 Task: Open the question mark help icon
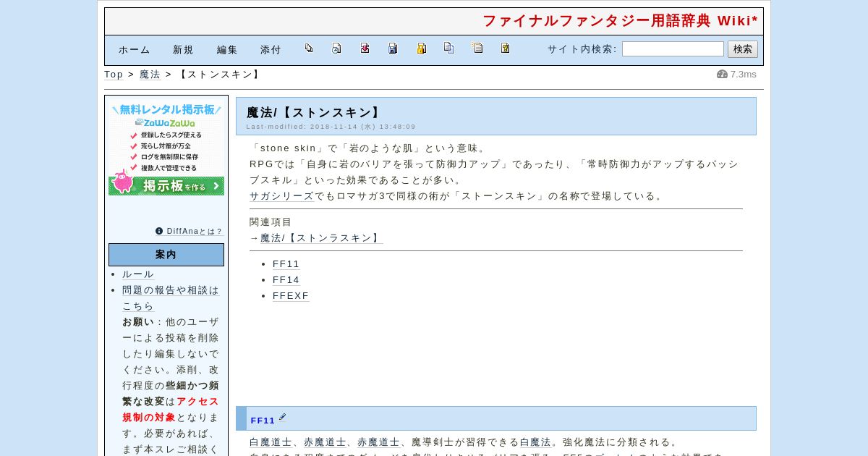(505, 48)
